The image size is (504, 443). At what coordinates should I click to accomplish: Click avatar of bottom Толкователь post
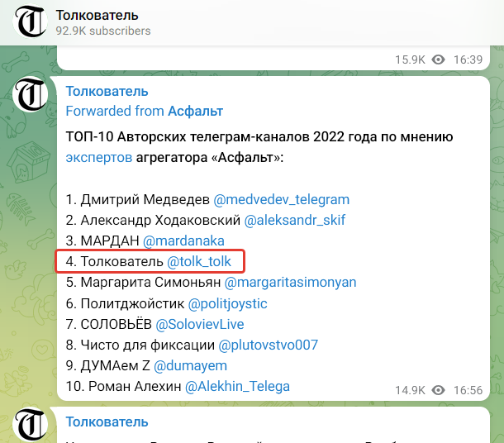30,424
